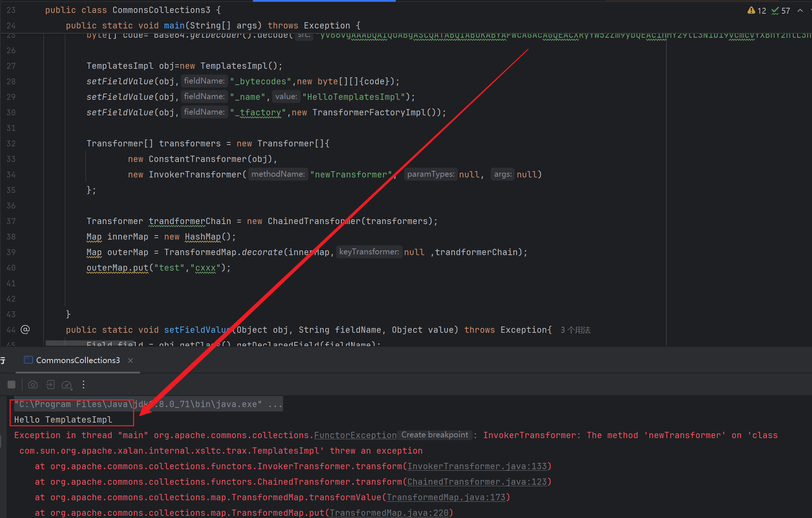812x518 pixels.
Task: Click trandformerChain variable on line 37
Action: (190, 221)
